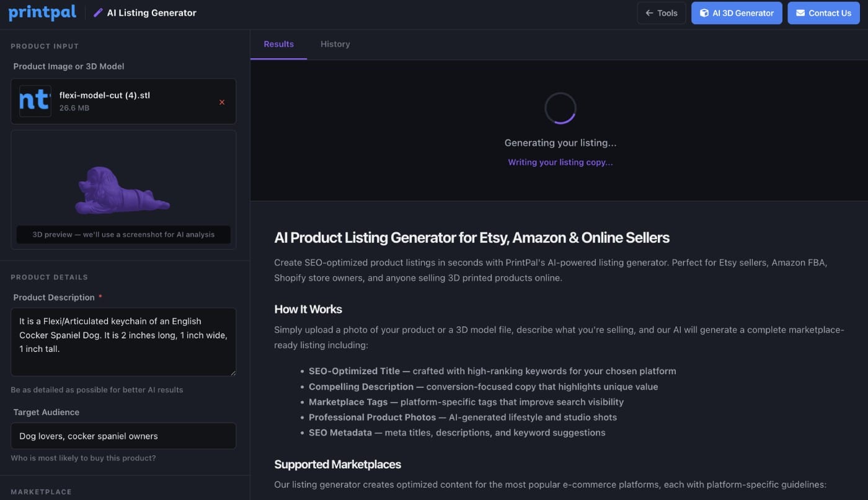Click the pencil icon beside AI Listing Generator
The height and width of the screenshot is (500, 868).
[98, 12]
